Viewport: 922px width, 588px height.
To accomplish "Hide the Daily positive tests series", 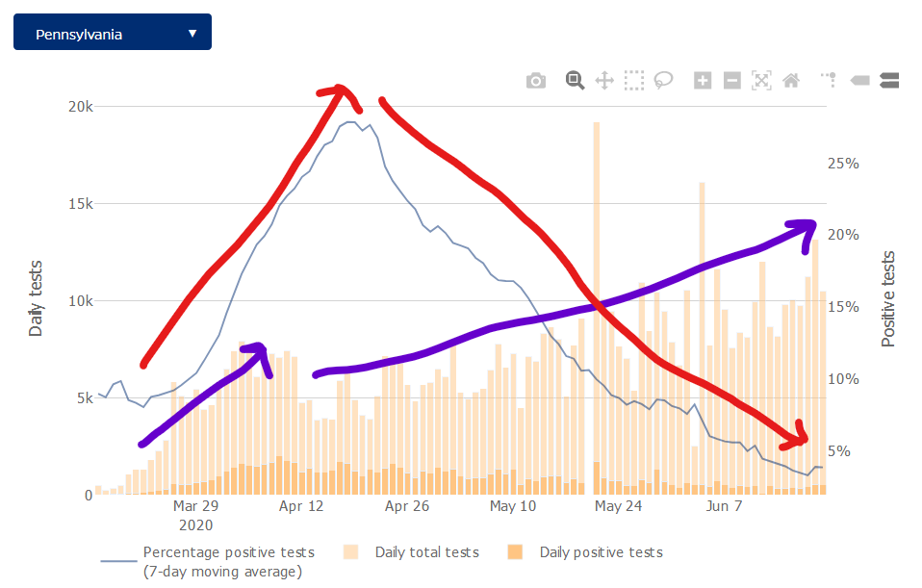I will pyautogui.click(x=601, y=552).
